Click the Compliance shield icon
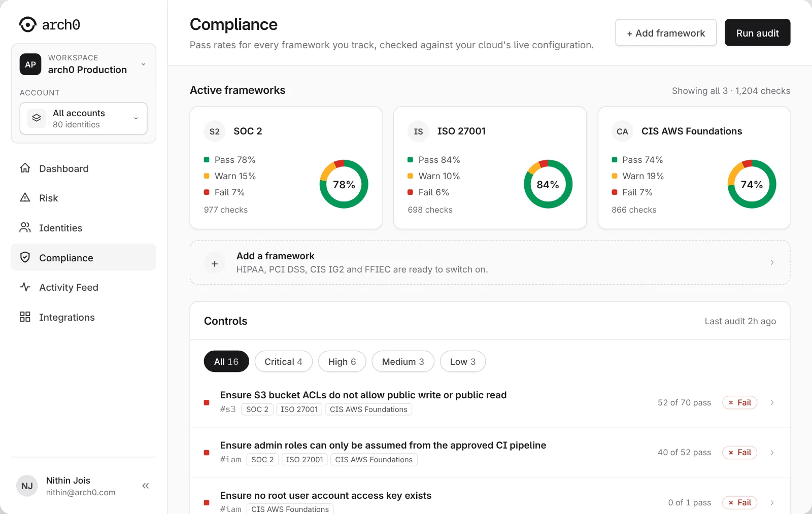This screenshot has height=514, width=812. (25, 257)
